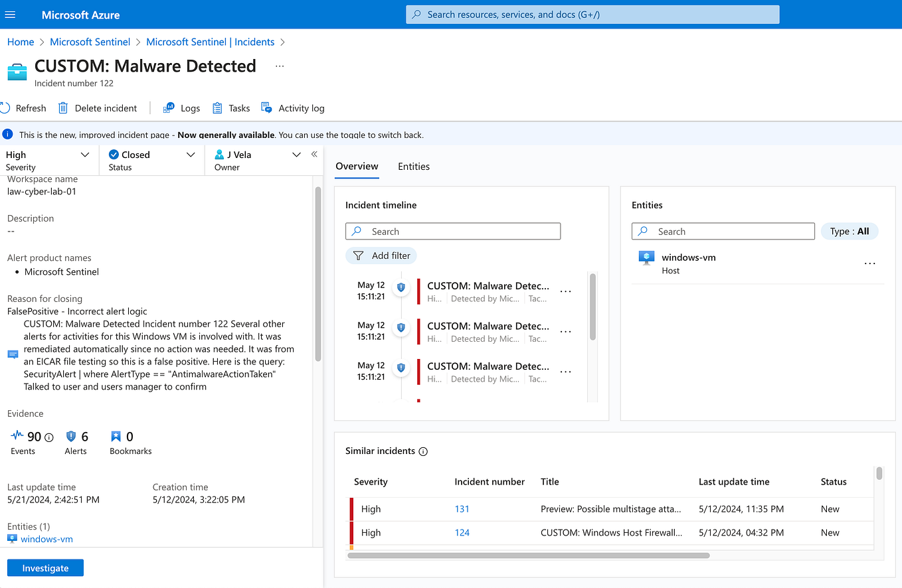Viewport: 902px width, 588px height.
Task: Collapse the incident details side pane
Action: pos(314,154)
